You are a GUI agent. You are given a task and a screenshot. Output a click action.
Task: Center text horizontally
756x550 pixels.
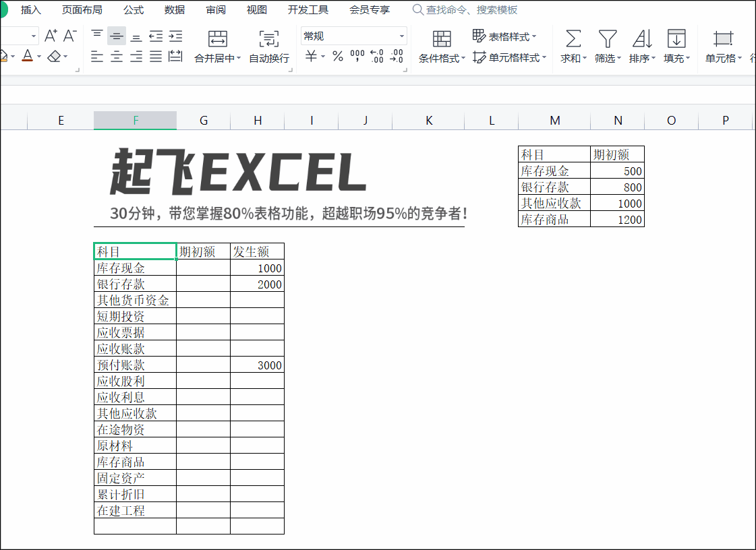click(x=117, y=57)
